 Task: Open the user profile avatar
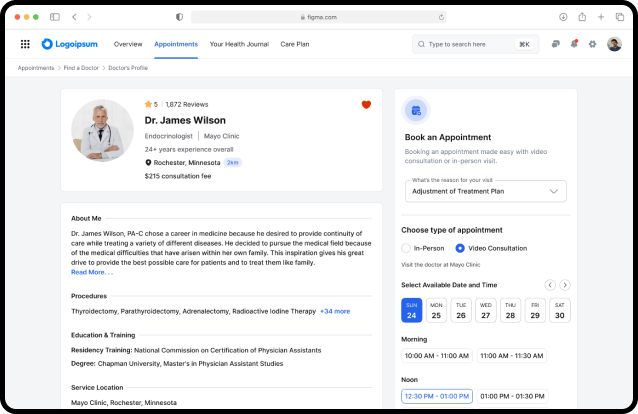coord(614,44)
